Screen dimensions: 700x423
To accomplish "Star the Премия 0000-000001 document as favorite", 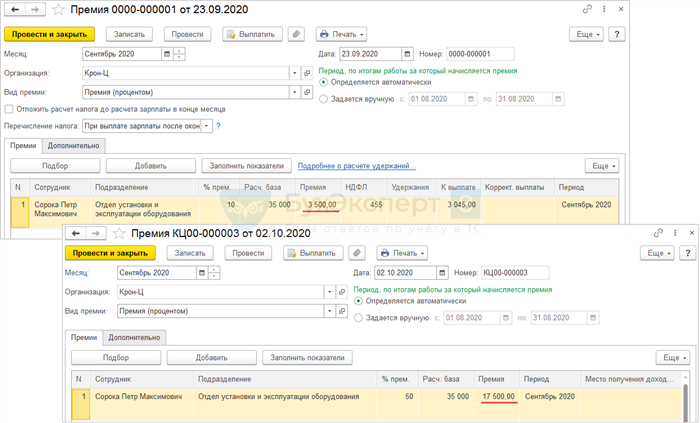I will 58,9.
